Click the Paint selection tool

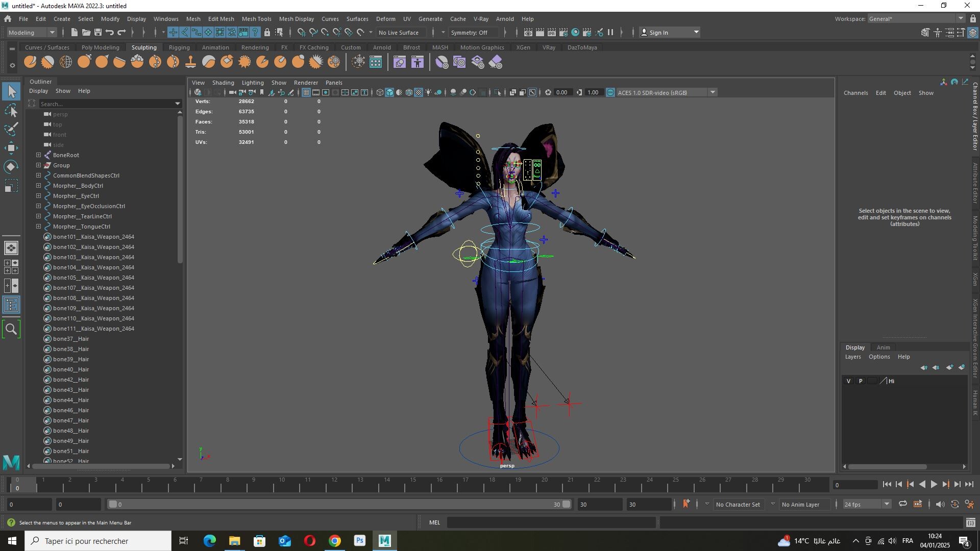coord(11,129)
